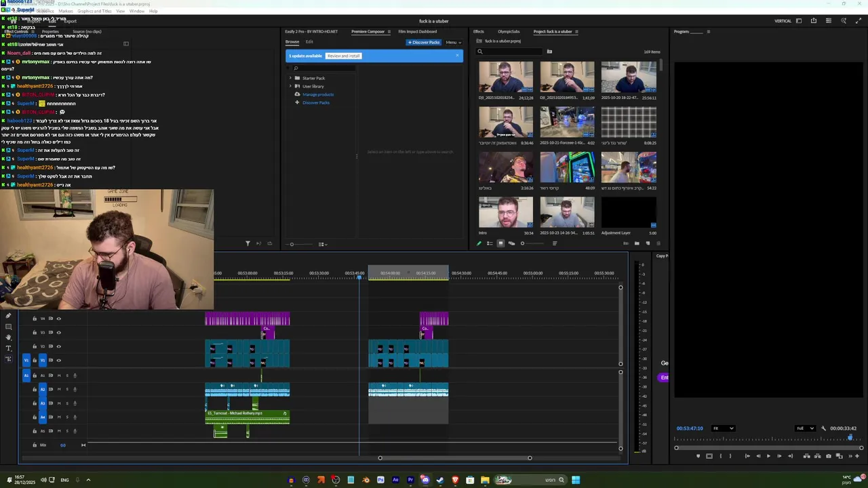868x488 pixels.
Task: Toggle A4 track targeting button
Action: [x=43, y=417]
